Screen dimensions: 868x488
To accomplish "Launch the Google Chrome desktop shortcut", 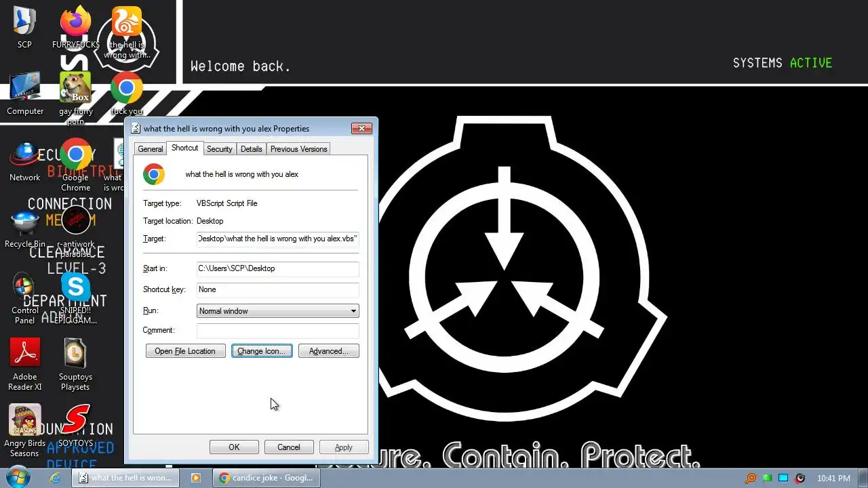I will point(75,155).
